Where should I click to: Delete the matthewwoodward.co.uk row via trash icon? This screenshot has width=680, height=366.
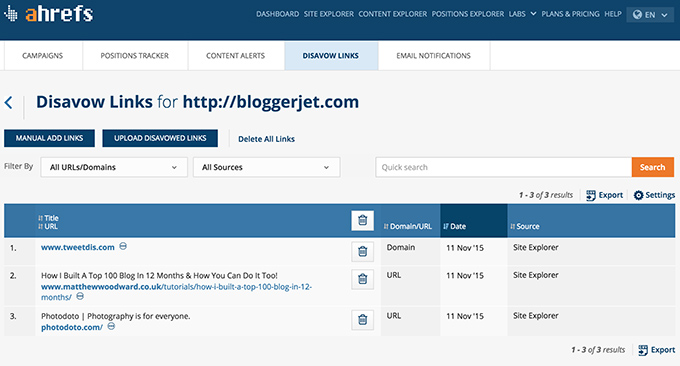click(x=363, y=279)
